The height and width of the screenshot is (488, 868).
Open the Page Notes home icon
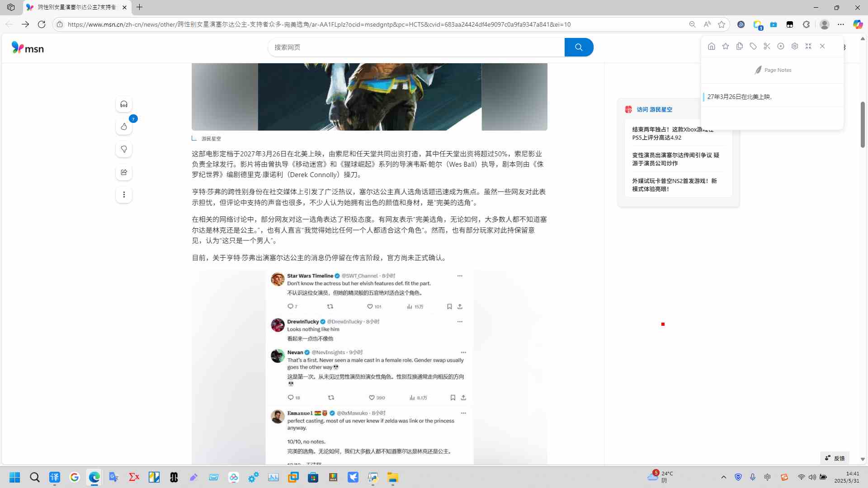pyautogui.click(x=712, y=46)
